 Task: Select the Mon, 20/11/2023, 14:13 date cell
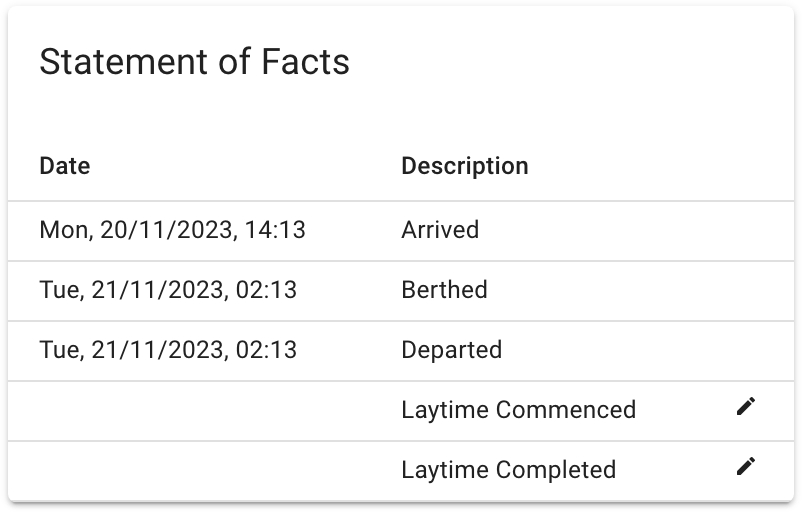172,230
